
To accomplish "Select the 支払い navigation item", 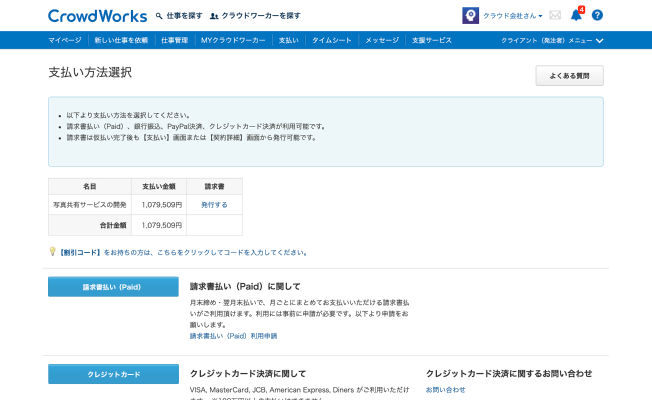I will pyautogui.click(x=288, y=40).
